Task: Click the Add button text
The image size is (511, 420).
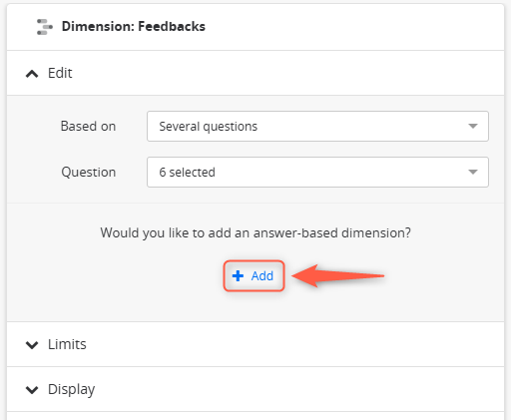Action: click(x=262, y=275)
